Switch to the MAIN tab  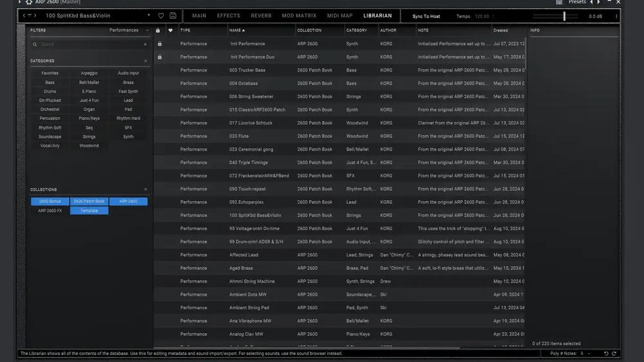(x=199, y=15)
